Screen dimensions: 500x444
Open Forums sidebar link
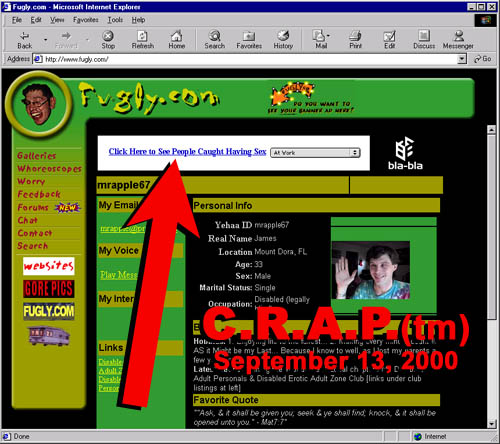(33, 207)
